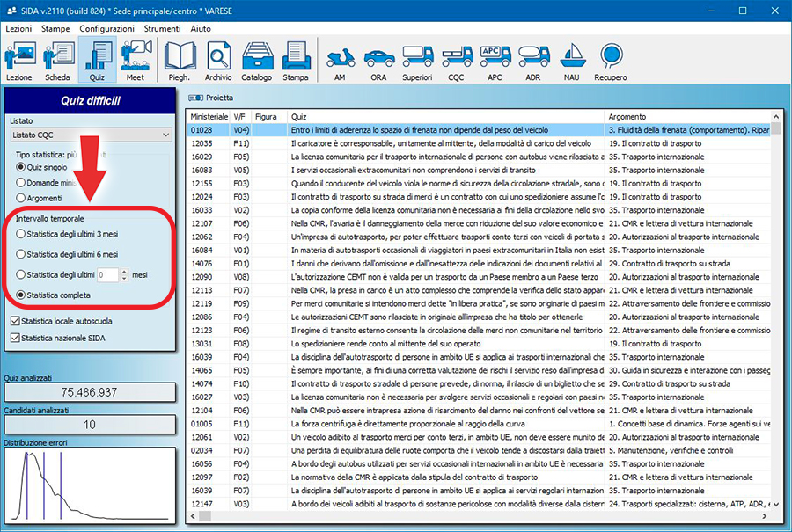Click the Distribuzione errori chart
792x532 pixels.
tap(92, 485)
